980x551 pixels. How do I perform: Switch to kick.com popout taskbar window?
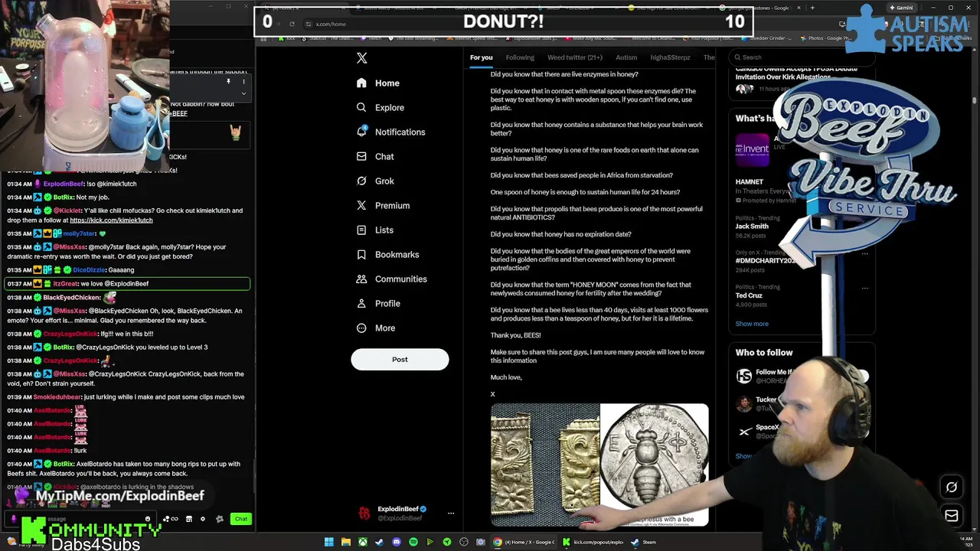click(x=593, y=542)
